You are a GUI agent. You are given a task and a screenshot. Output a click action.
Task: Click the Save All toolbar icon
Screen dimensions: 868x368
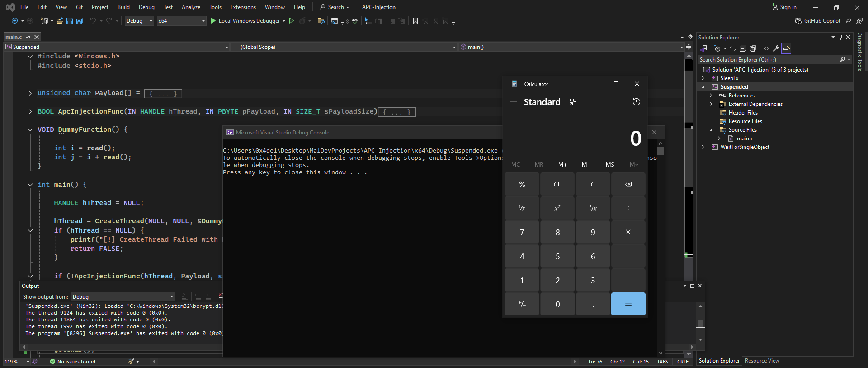(x=80, y=21)
